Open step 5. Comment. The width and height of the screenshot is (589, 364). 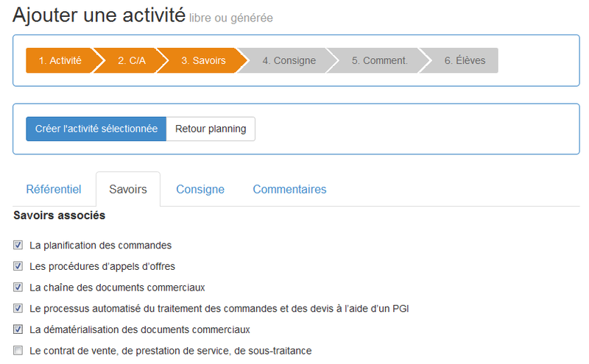coord(379,60)
